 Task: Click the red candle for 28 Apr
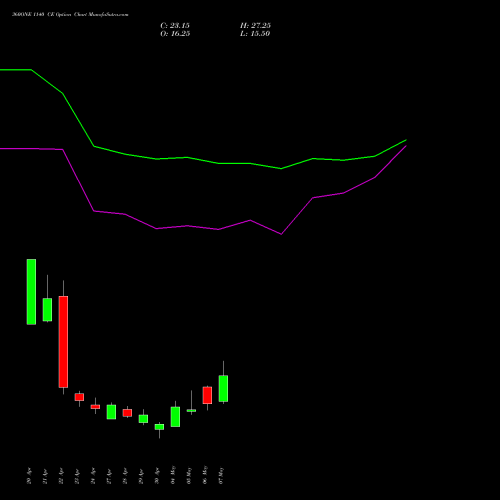click(127, 413)
